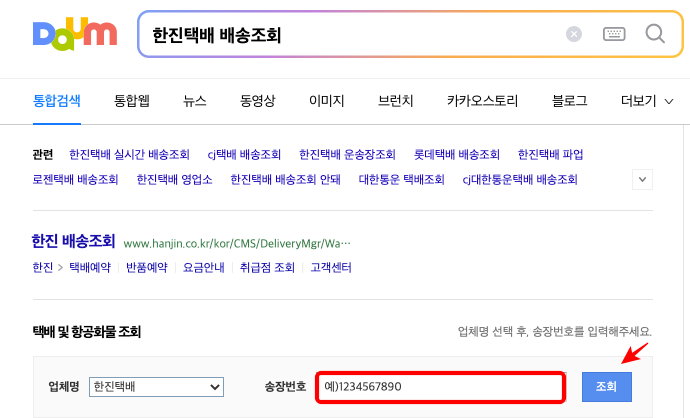Viewport: 690px width, 418px height.
Task: Open related search 한진택배 배송조회 안돼
Action: (x=286, y=180)
